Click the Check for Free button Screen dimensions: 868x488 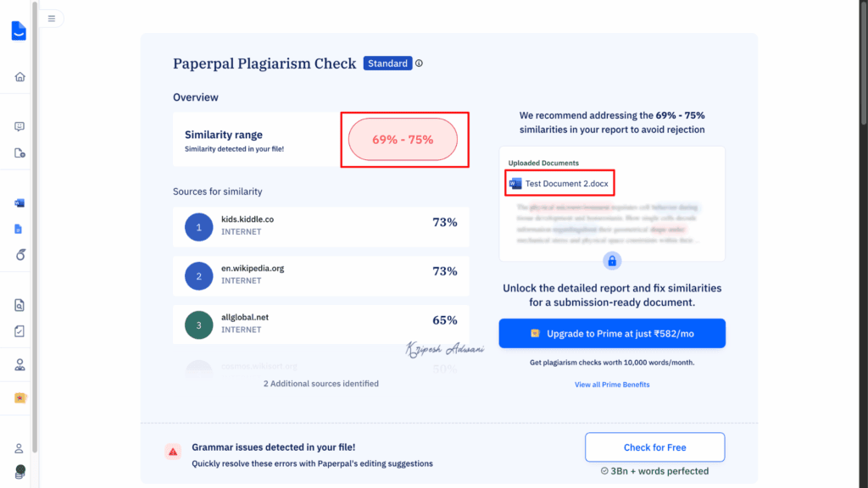tap(654, 446)
